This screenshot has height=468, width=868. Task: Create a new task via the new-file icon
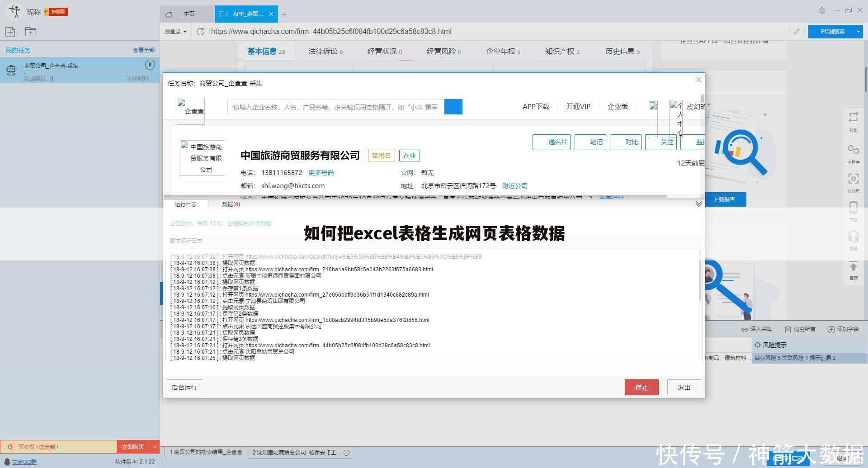[9, 32]
